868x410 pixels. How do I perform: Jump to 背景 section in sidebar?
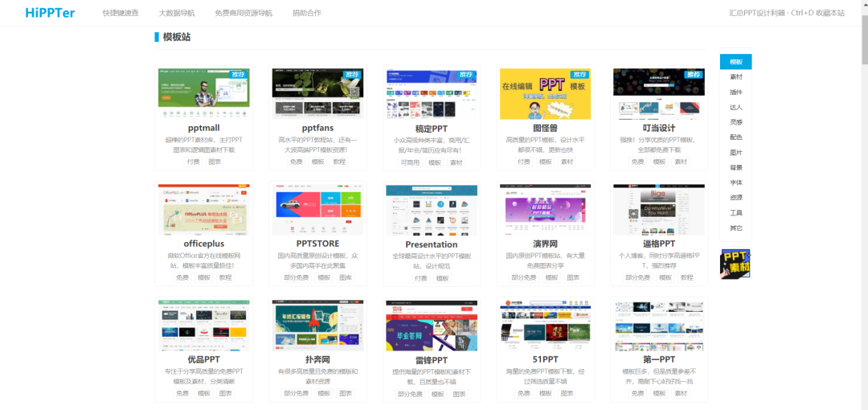point(735,167)
